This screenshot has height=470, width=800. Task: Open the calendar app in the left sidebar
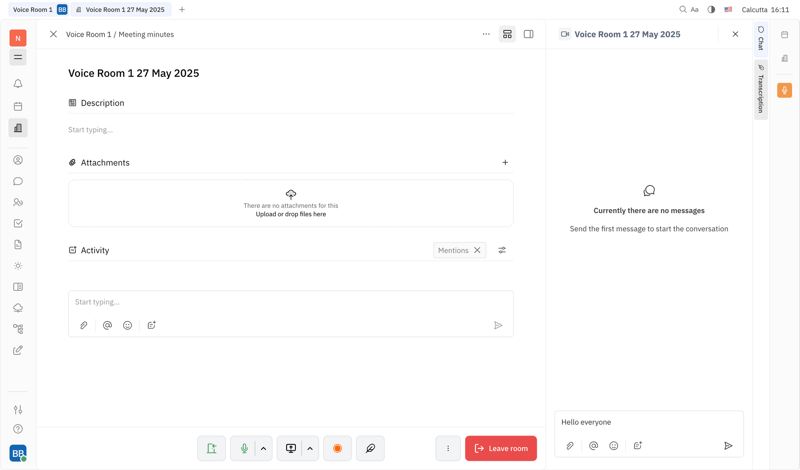coord(18,106)
